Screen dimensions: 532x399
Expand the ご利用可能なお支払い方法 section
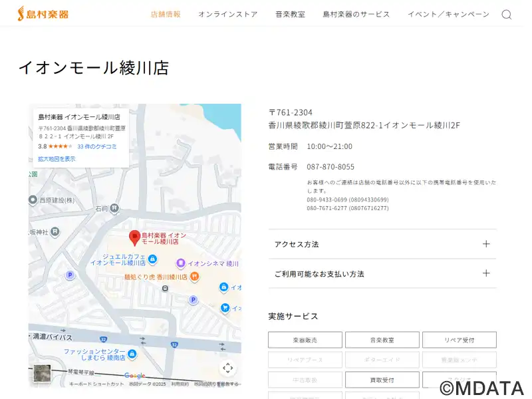tap(382, 273)
